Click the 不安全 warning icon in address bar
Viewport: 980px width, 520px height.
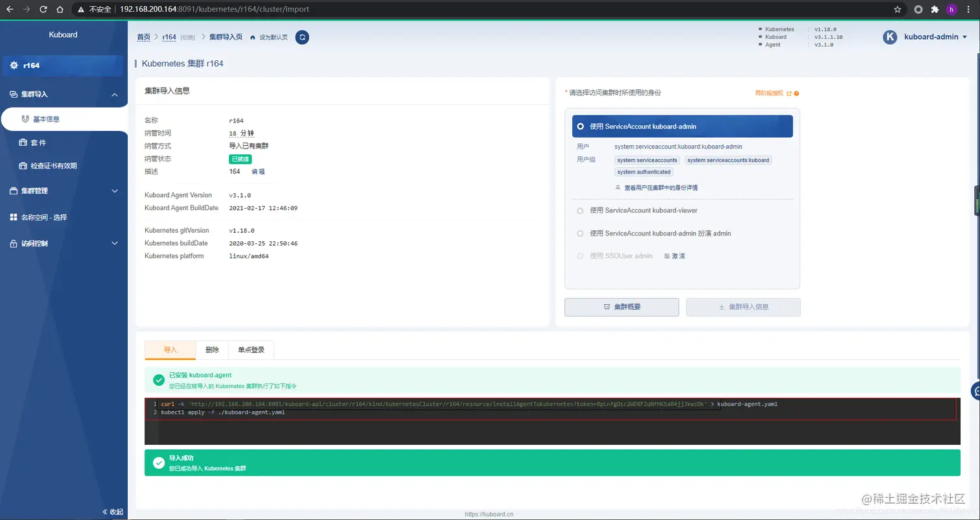[x=80, y=10]
